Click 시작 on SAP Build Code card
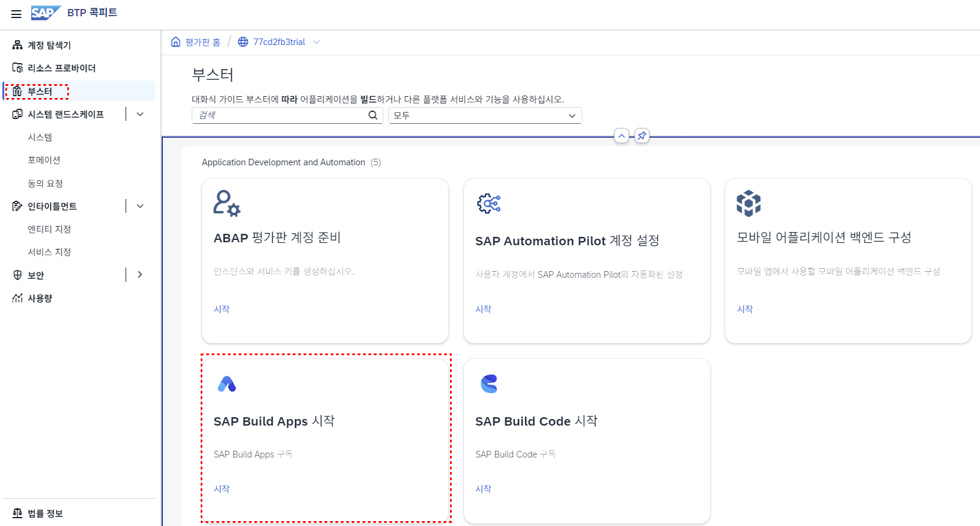The image size is (980, 526). 483,489
